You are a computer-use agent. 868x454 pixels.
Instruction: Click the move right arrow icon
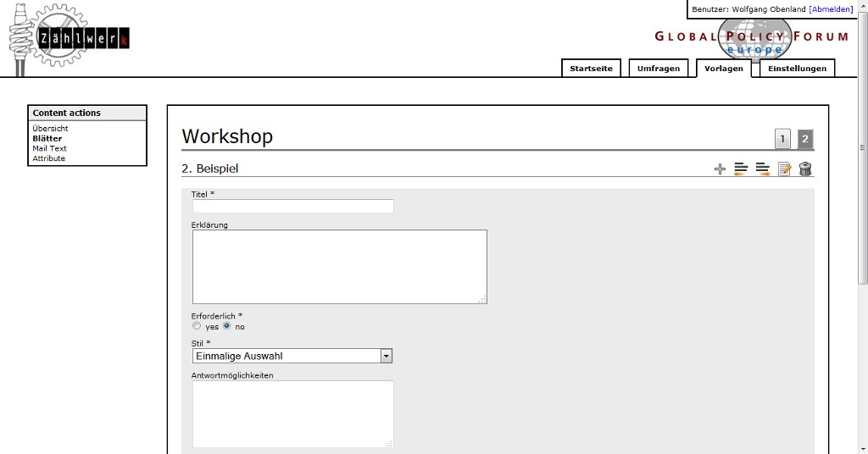(x=762, y=169)
